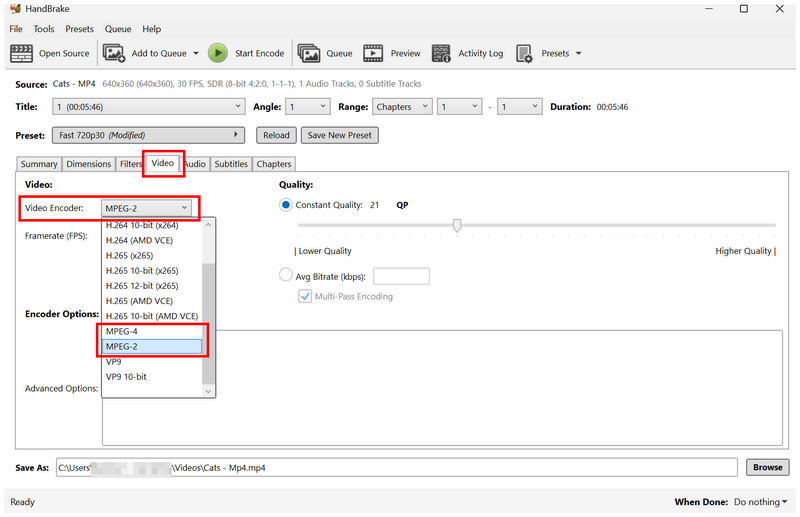Open the Range Chapters dropdown
The image size is (800, 517).
click(403, 107)
